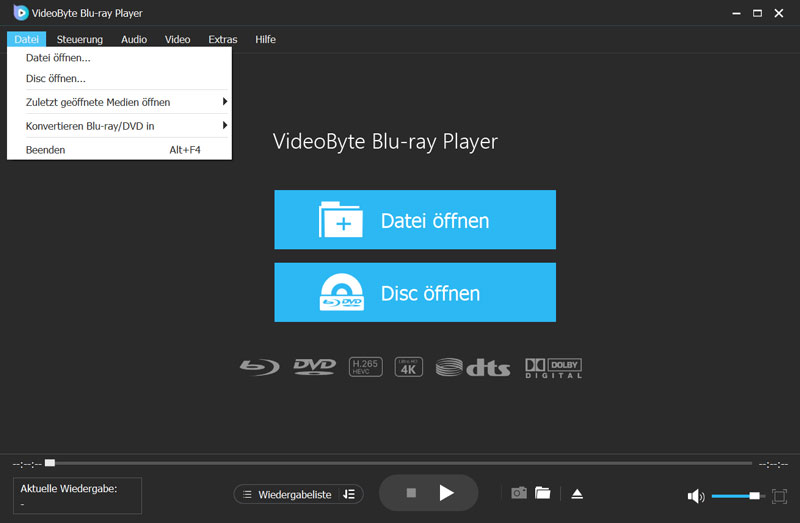Open the Hilfe menu
Image resolution: width=800 pixels, height=523 pixels.
coord(265,39)
